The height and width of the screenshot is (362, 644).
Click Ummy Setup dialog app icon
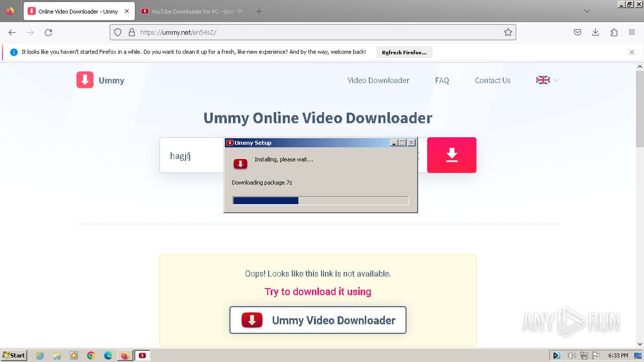(240, 164)
